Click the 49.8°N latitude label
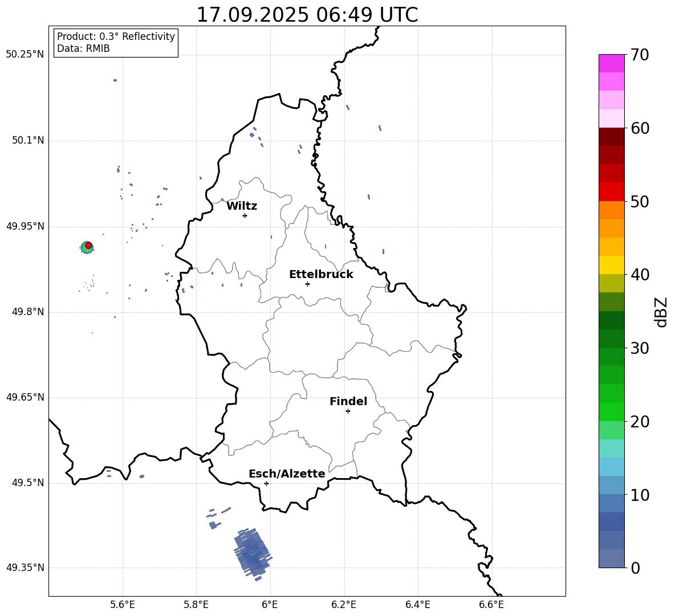 (x=28, y=312)
